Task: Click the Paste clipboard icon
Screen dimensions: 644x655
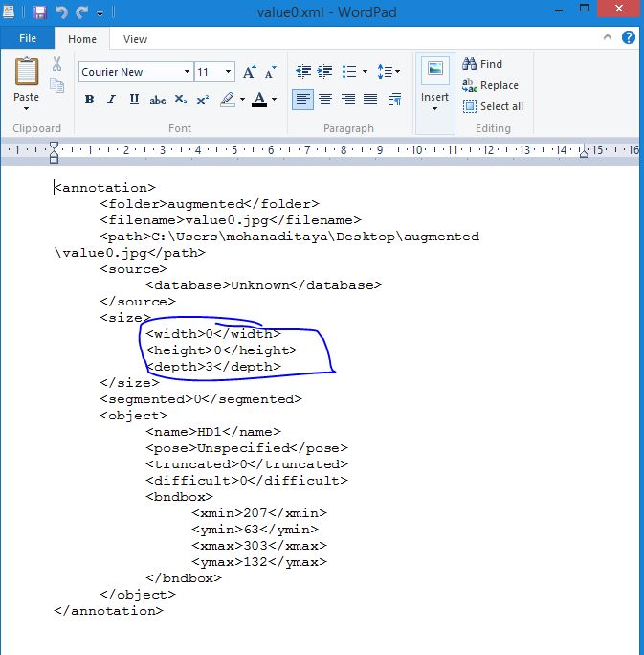Action: [27, 72]
